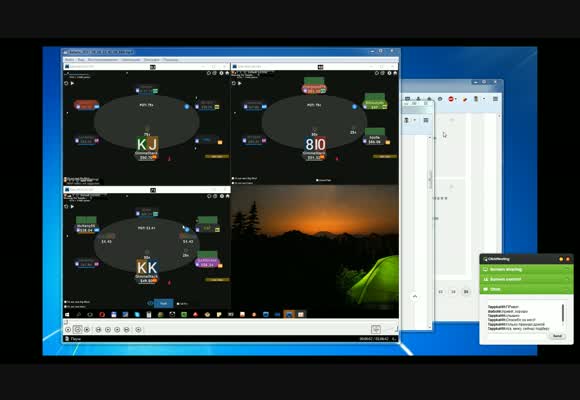Click the Windows Start button in recorded taskbar

click(67, 315)
